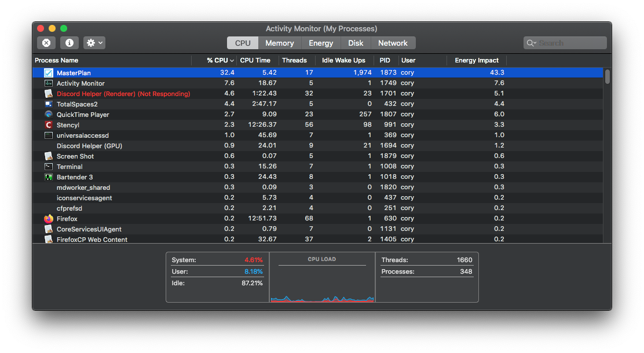Click the System 4.61% value

[254, 260]
